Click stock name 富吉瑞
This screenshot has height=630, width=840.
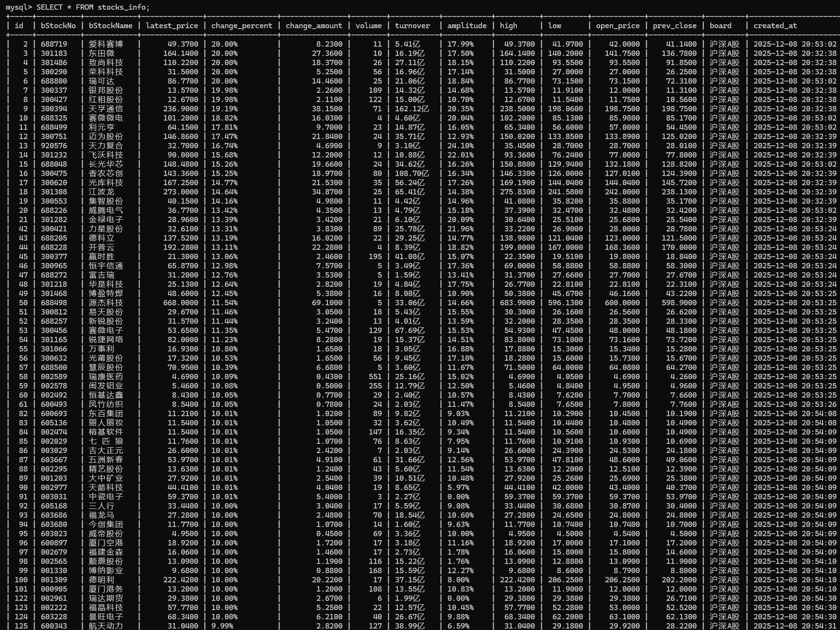click(x=102, y=275)
